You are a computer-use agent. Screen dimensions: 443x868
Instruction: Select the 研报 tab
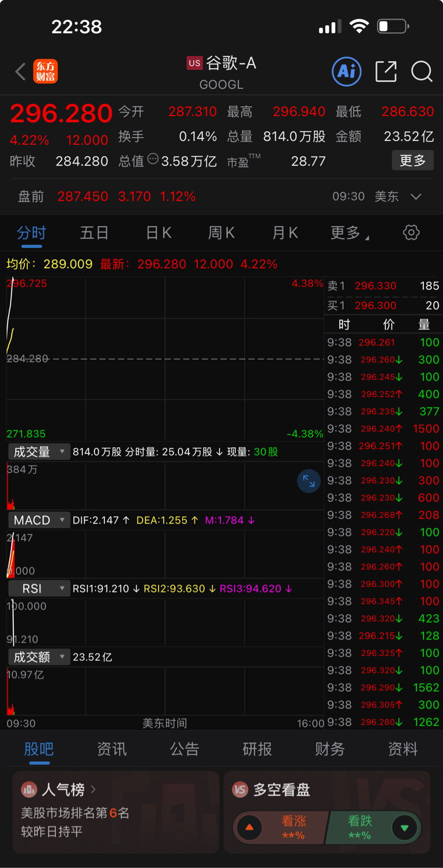tap(257, 749)
